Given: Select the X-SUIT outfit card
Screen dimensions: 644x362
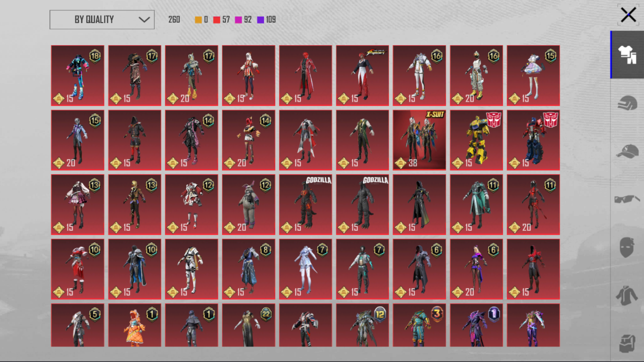Looking at the screenshot, I should (419, 140).
